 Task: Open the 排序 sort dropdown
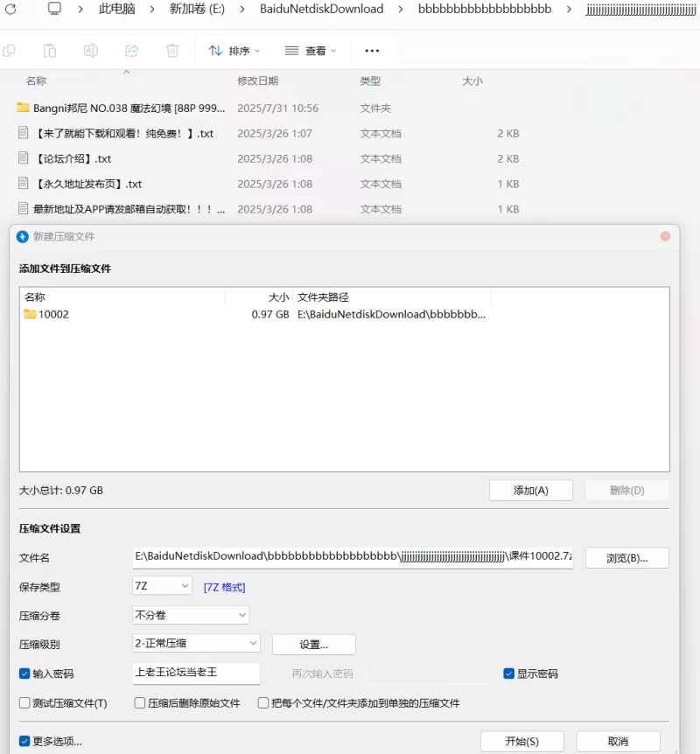234,51
